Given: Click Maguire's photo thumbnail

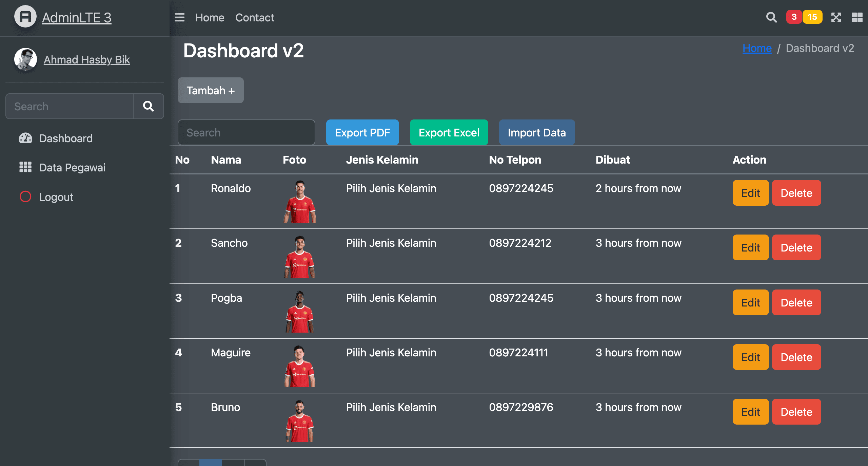Looking at the screenshot, I should [300, 366].
